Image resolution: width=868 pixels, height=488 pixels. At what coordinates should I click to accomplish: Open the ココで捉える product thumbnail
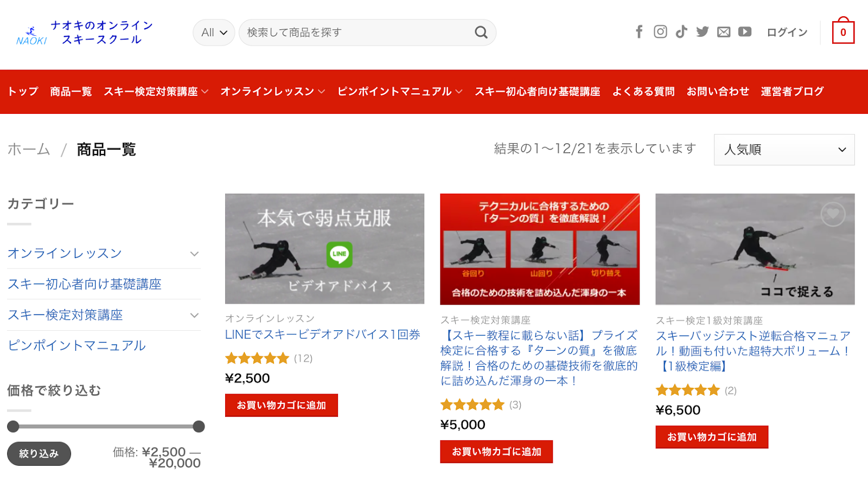coord(755,249)
